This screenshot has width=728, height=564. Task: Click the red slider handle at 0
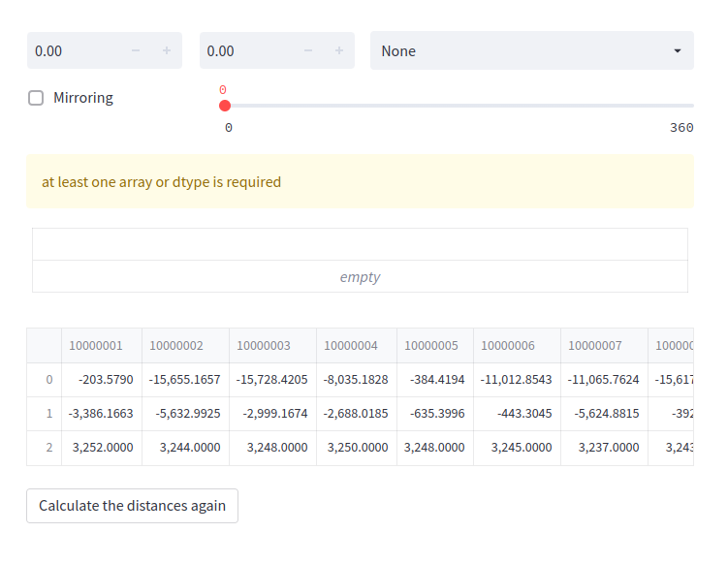[x=225, y=106]
